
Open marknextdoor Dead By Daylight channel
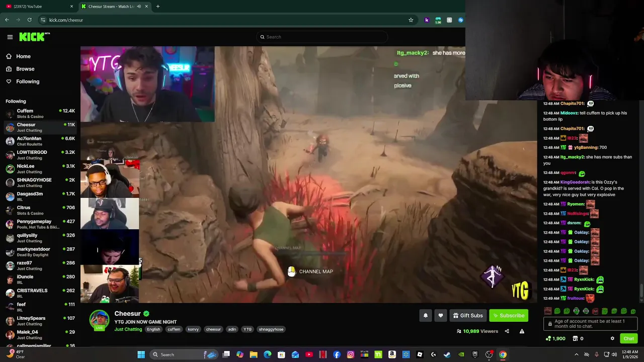coord(40,252)
